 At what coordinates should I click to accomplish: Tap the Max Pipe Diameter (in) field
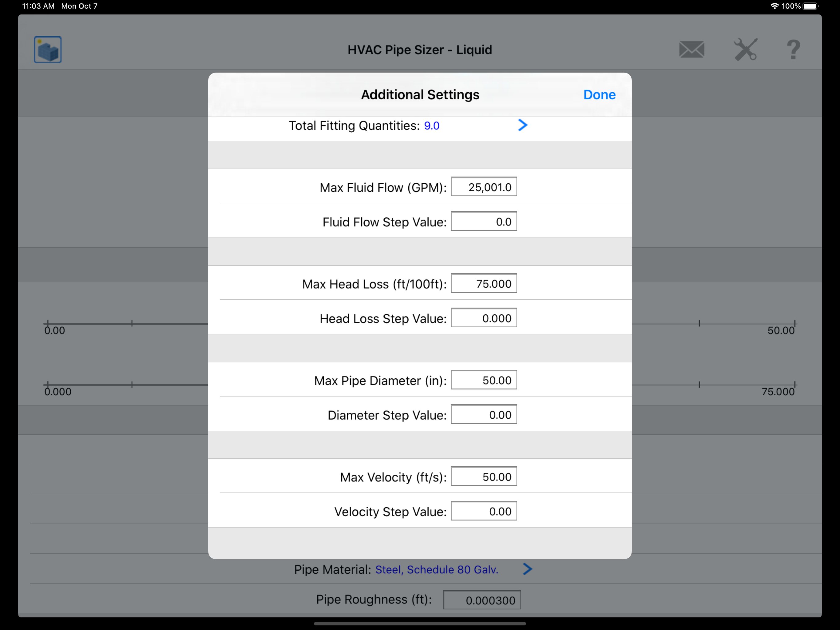click(x=483, y=380)
